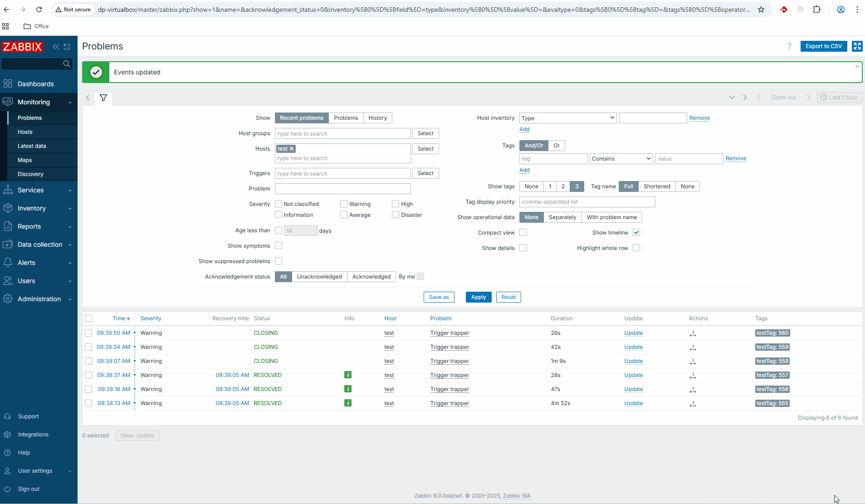Image resolution: width=865 pixels, height=504 pixels.
Task: Open actions icon for testTag: 560 row
Action: (x=693, y=333)
